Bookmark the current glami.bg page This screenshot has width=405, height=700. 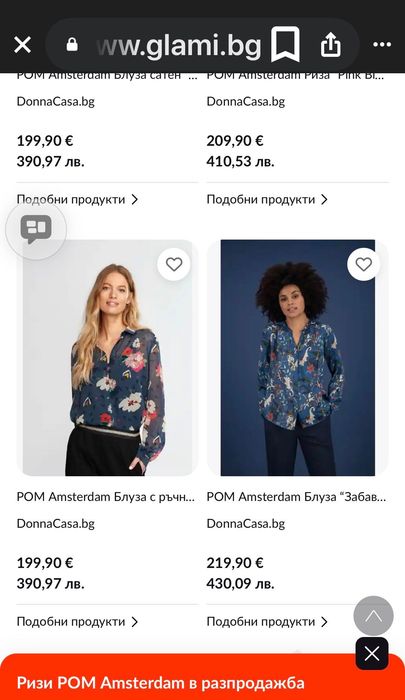pos(285,44)
